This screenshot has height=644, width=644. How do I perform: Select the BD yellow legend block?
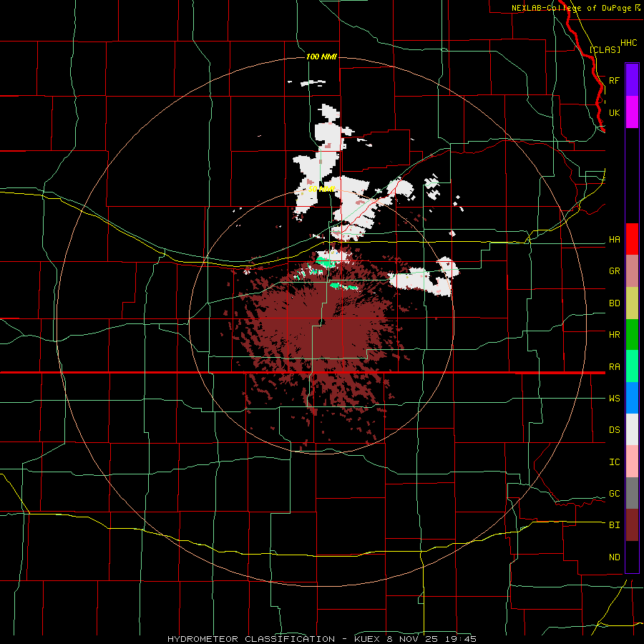pos(632,303)
